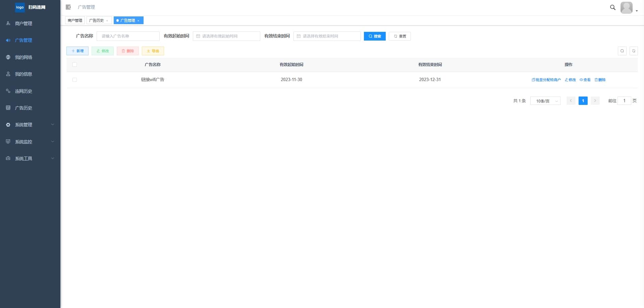The height and width of the screenshot is (308, 644).
Task: Click the 广告管理 breadcrumb in the top bar
Action: click(x=86, y=7)
